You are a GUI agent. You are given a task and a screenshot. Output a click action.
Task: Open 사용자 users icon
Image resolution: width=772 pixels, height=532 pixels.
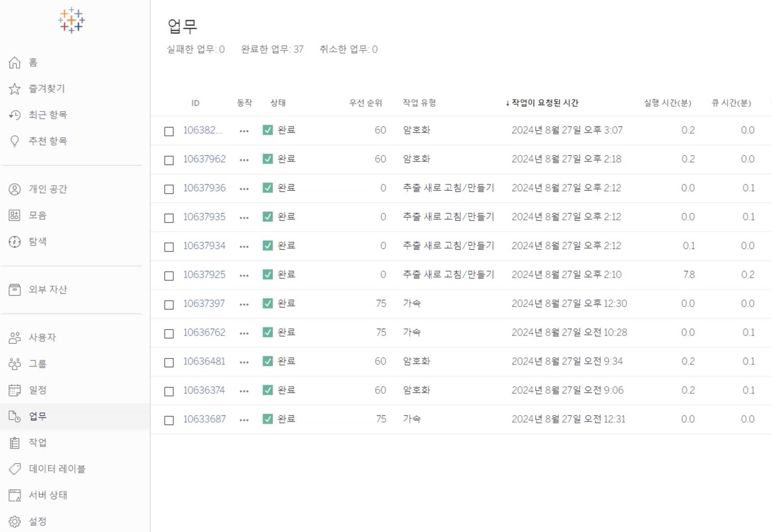coord(15,338)
